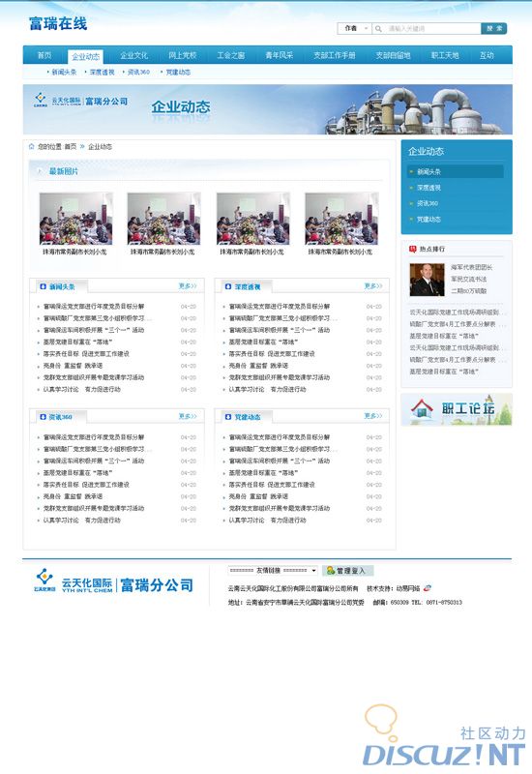Open the first photo under 最新图片
The width and height of the screenshot is (532, 774).
(x=75, y=219)
